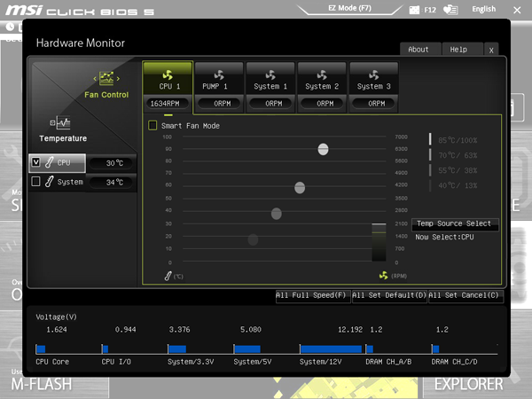532x399 pixels.
Task: Open Temp Source Select
Action: [455, 224]
